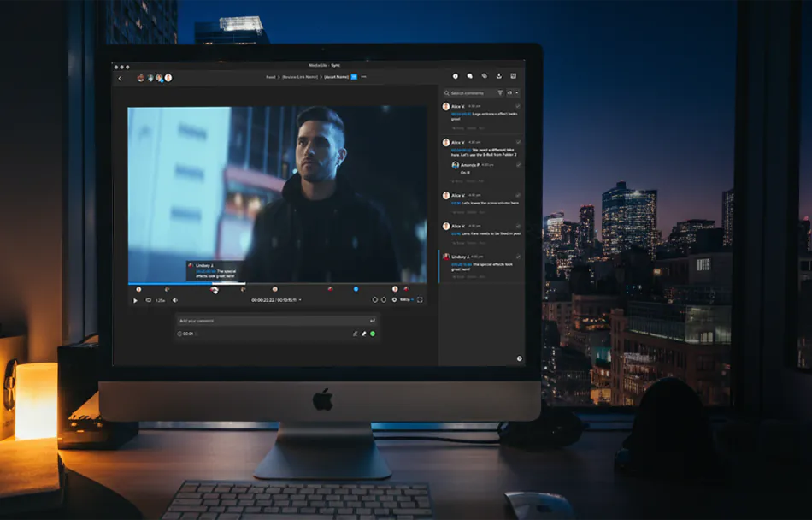Screen dimensions: 812x520
Task: Change playback speed from 1.25x
Action: coord(159,301)
